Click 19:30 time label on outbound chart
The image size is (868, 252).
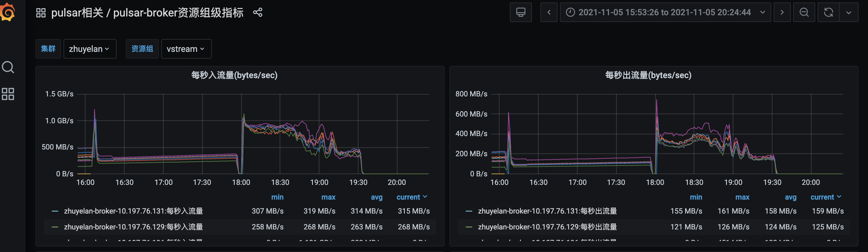pos(772,182)
